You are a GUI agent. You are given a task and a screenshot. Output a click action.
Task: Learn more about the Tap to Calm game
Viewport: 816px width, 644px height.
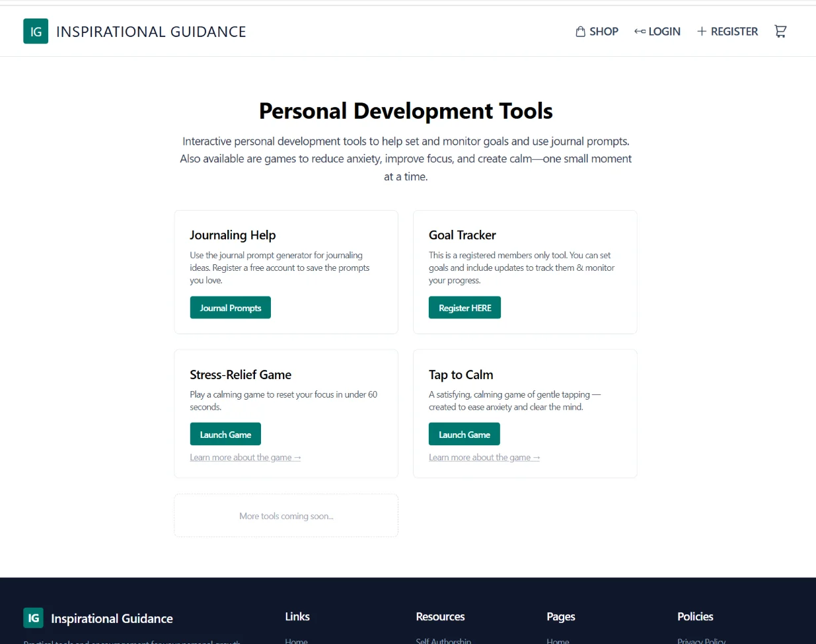(484, 458)
